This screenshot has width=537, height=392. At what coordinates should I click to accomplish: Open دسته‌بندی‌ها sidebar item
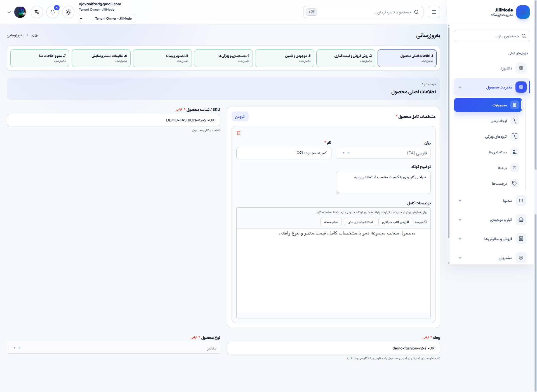488,152
